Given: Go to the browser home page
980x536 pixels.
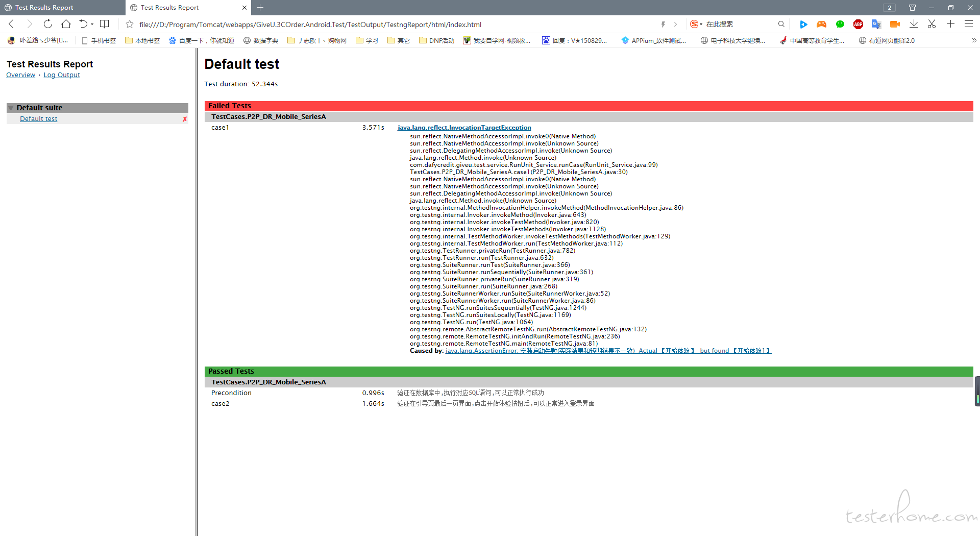Looking at the screenshot, I should point(66,24).
